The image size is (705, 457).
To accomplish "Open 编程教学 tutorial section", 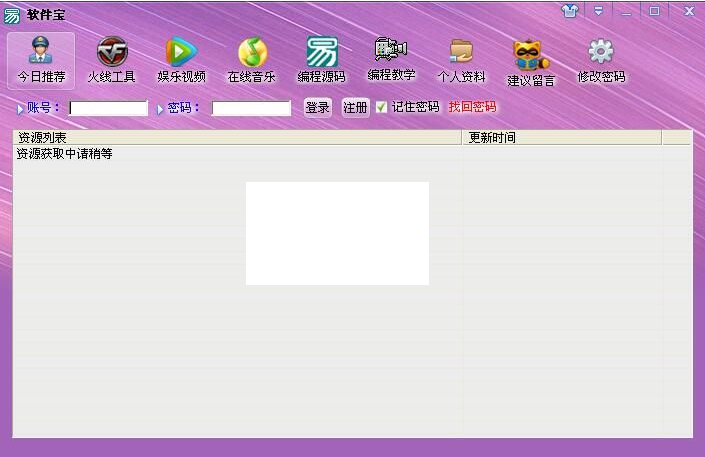I will coord(391,59).
